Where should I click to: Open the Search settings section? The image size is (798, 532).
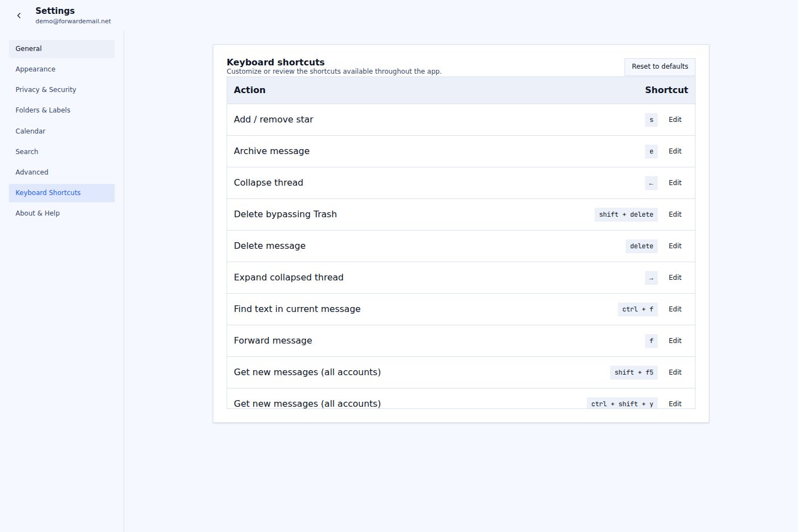(x=62, y=152)
